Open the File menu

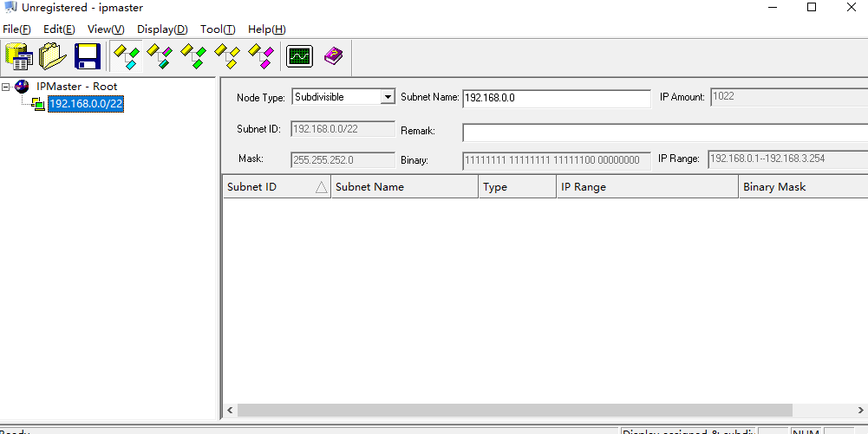16,29
